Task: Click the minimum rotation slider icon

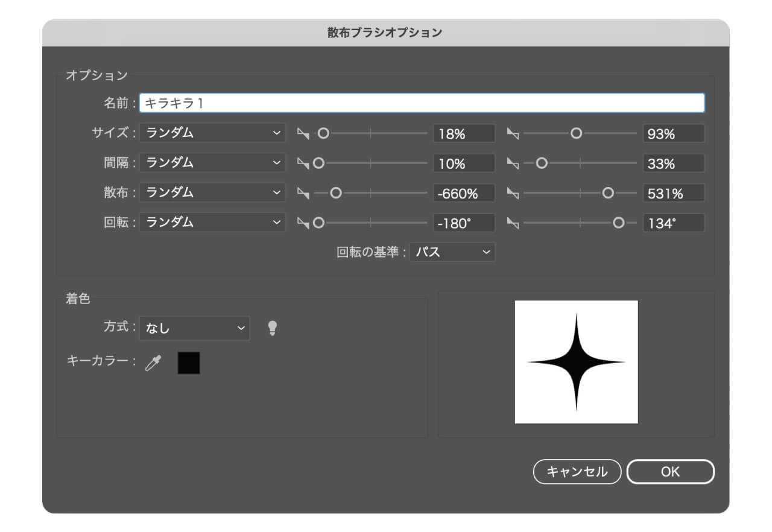Action: (x=303, y=223)
